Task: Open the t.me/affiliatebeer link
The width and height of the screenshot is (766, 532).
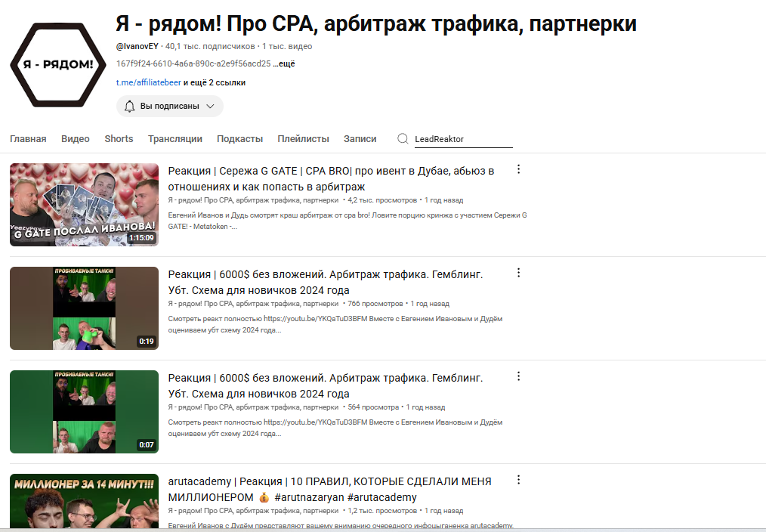Action: 149,82
